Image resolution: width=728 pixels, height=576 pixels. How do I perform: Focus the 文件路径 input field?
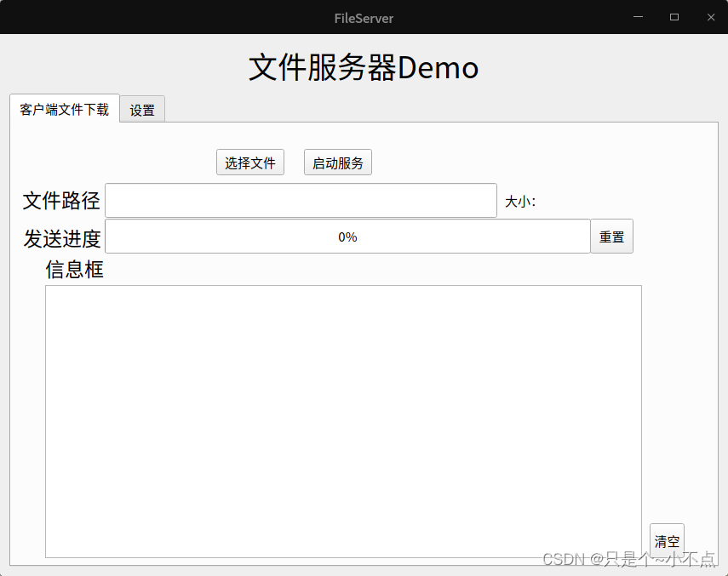[x=301, y=200]
